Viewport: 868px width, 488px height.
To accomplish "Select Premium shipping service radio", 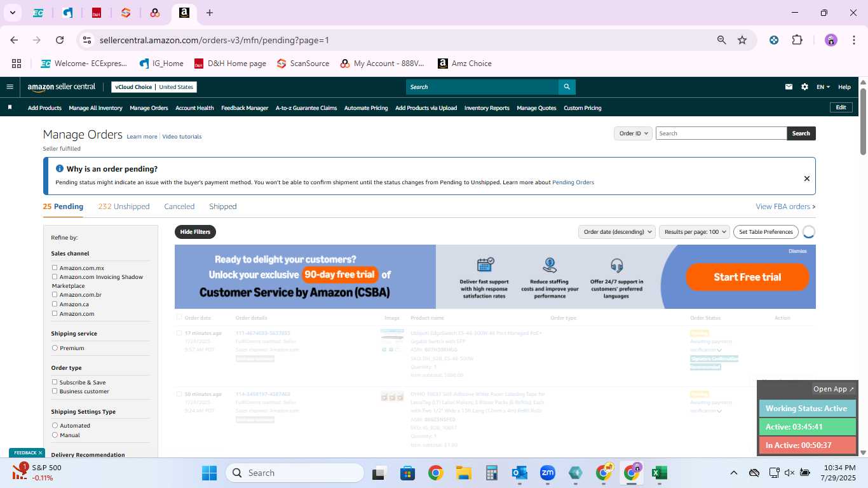I will click(x=55, y=348).
